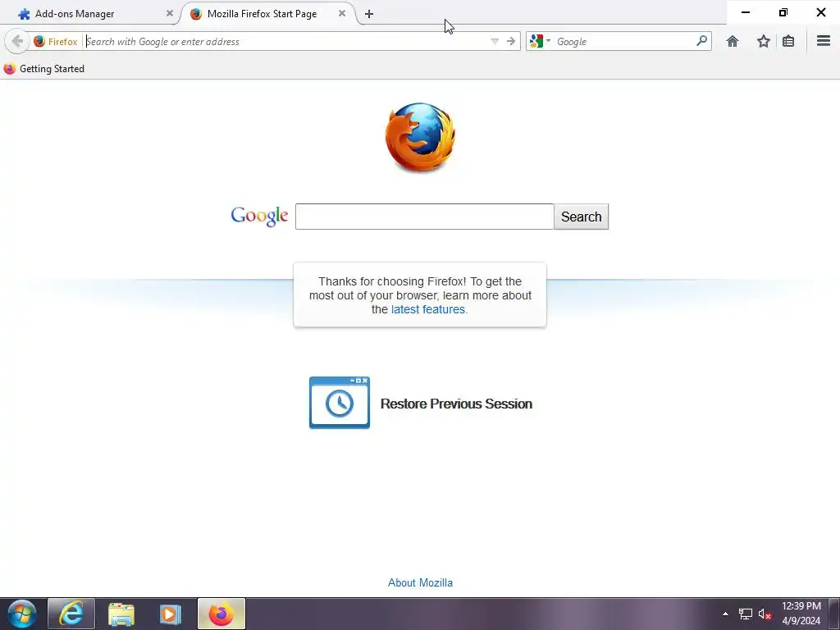840x630 pixels.
Task: Click the Go arrow in address bar
Action: tap(510, 41)
